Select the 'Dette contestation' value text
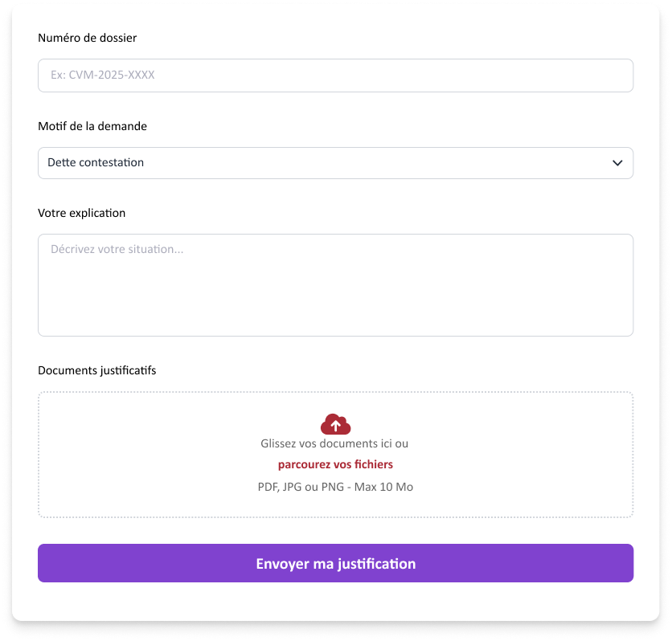This screenshot has width=672, height=641. point(96,162)
